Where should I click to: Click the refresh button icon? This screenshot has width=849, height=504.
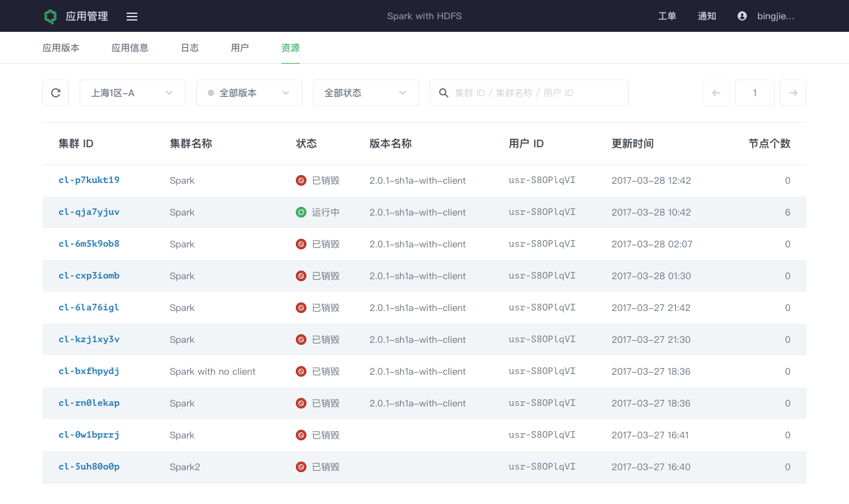click(56, 93)
